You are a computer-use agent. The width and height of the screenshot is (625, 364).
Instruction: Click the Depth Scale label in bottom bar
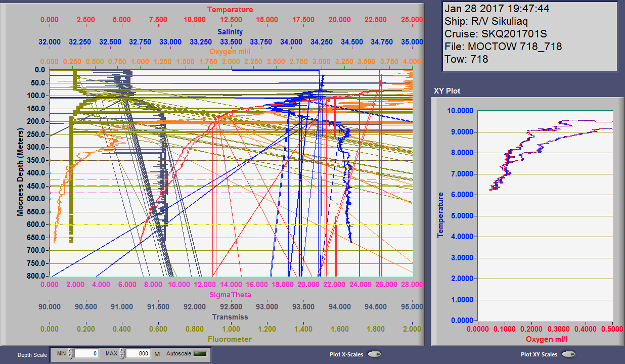pos(32,355)
